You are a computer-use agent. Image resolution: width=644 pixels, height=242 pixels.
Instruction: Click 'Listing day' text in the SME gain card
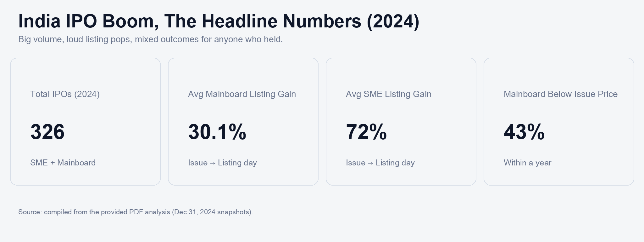[x=395, y=163]
